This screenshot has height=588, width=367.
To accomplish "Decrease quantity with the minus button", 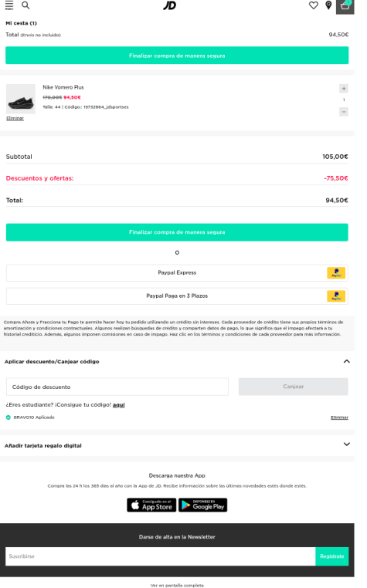I will click(344, 112).
